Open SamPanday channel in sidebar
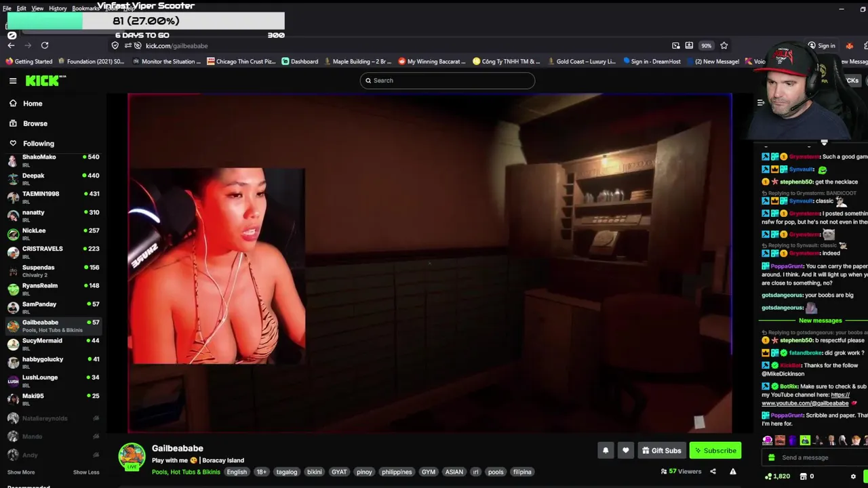Image resolution: width=868 pixels, height=488 pixels. (54, 308)
